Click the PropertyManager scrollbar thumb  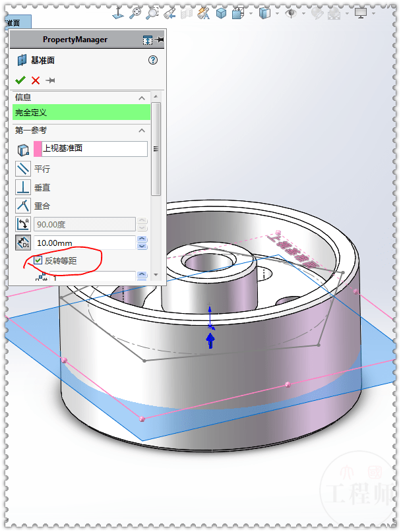156,149
